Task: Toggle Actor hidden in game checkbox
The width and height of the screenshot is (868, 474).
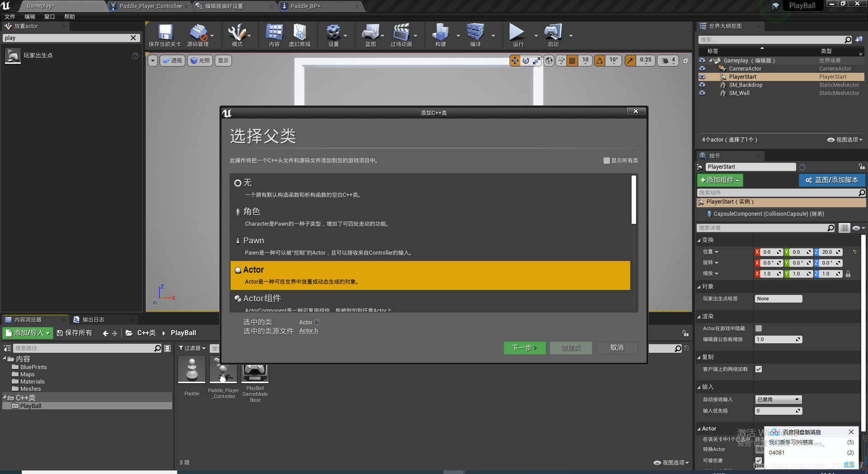Action: tap(759, 328)
